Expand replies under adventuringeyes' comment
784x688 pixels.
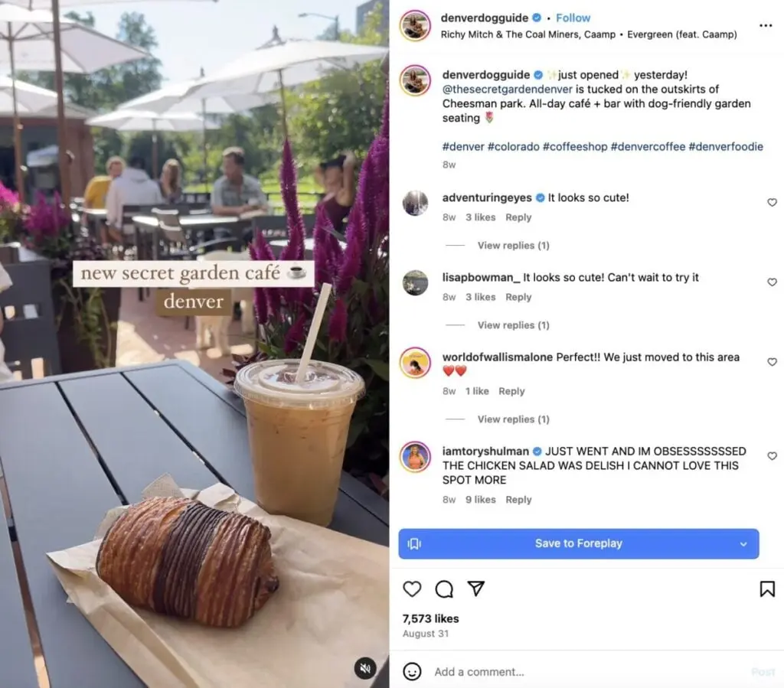pos(513,246)
